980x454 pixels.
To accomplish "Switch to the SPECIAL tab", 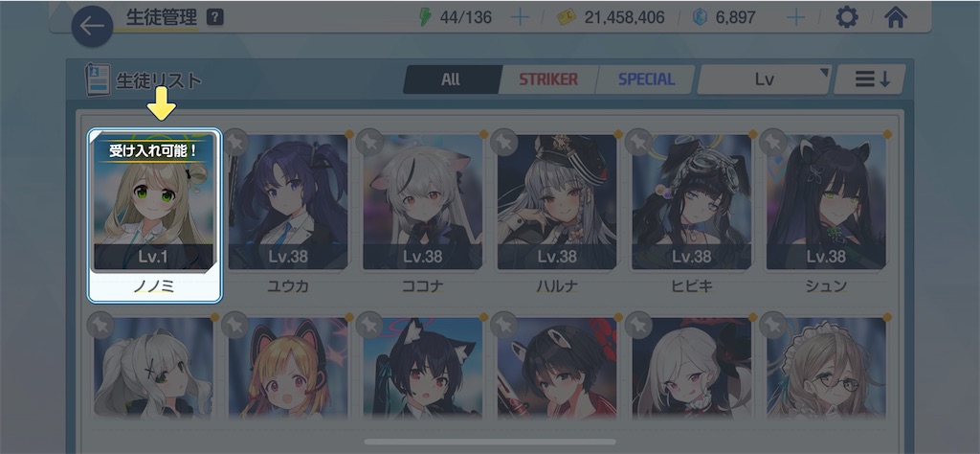I will [646, 79].
